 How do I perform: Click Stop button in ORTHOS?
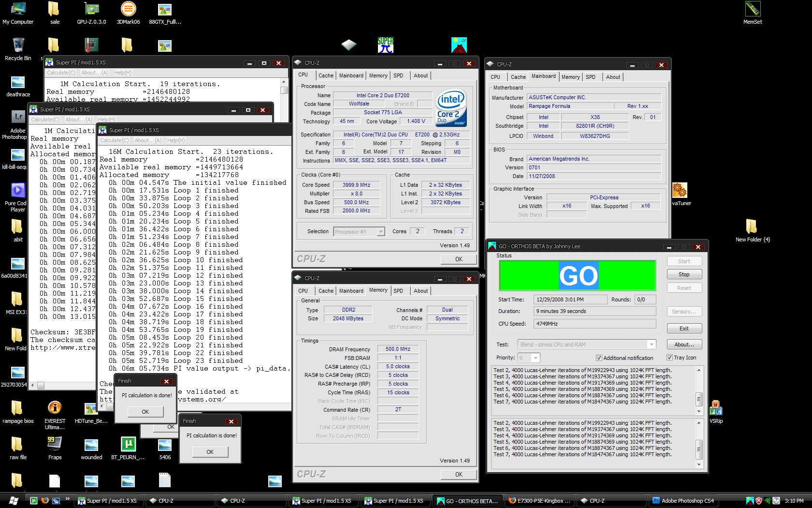pos(684,274)
